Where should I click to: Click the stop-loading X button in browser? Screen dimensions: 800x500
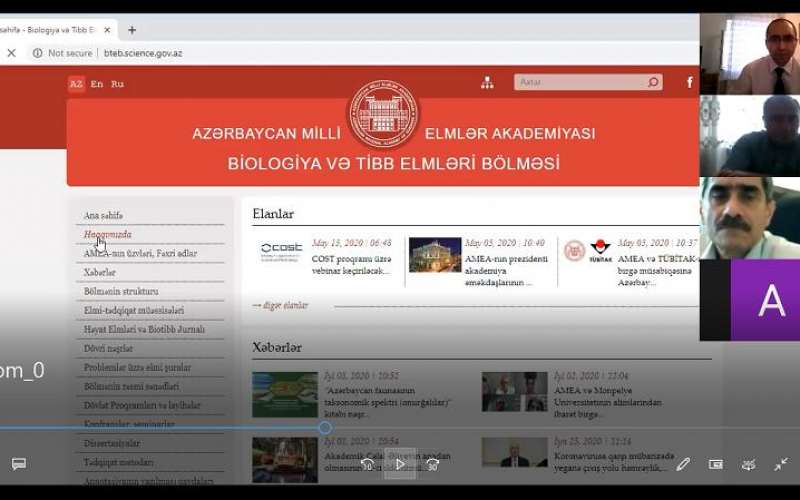pos(12,53)
